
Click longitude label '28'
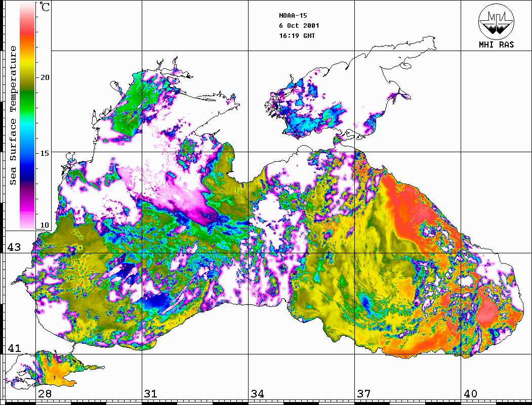pyautogui.click(x=45, y=394)
